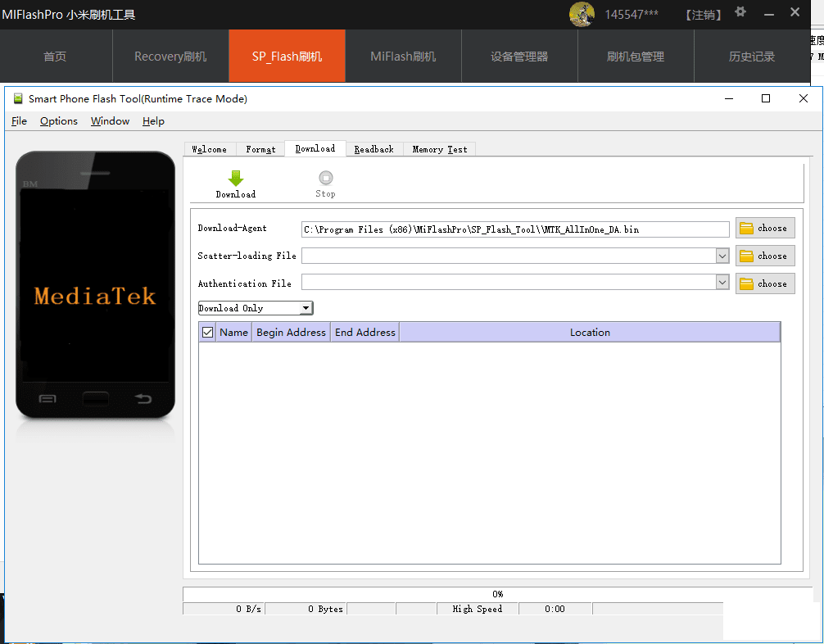Select SP_Flash刷机 tab in MiFlashPro
The image size is (824, 644).
(x=287, y=57)
